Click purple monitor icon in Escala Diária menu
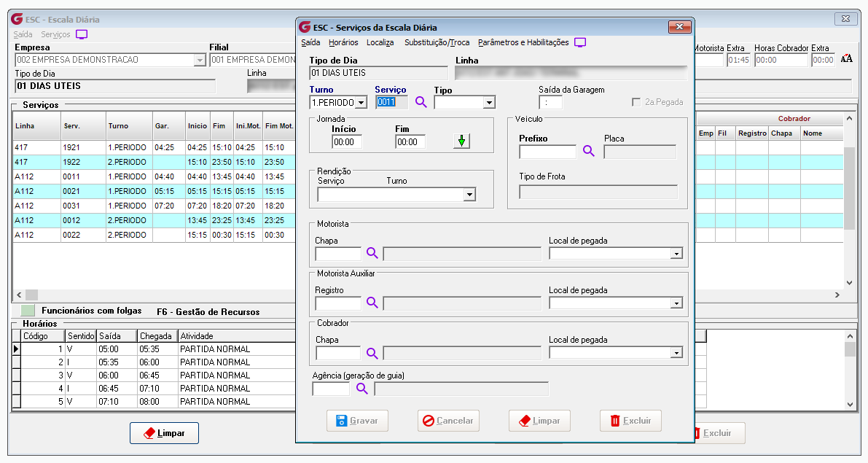Screen dimensions: 868x463 82,34
